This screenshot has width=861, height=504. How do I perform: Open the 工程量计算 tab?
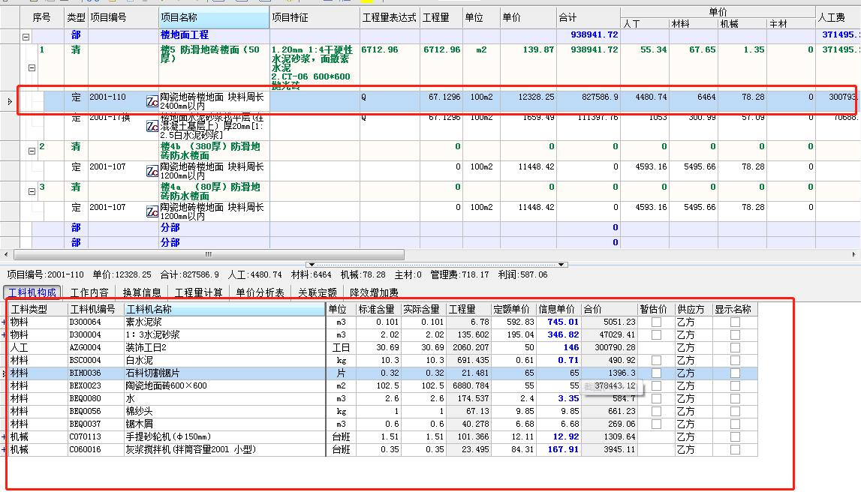[x=198, y=292]
